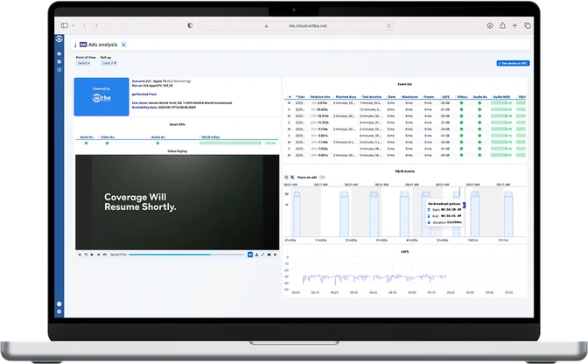Click the last ad marker on VQ-ID timeline

(508, 194)
